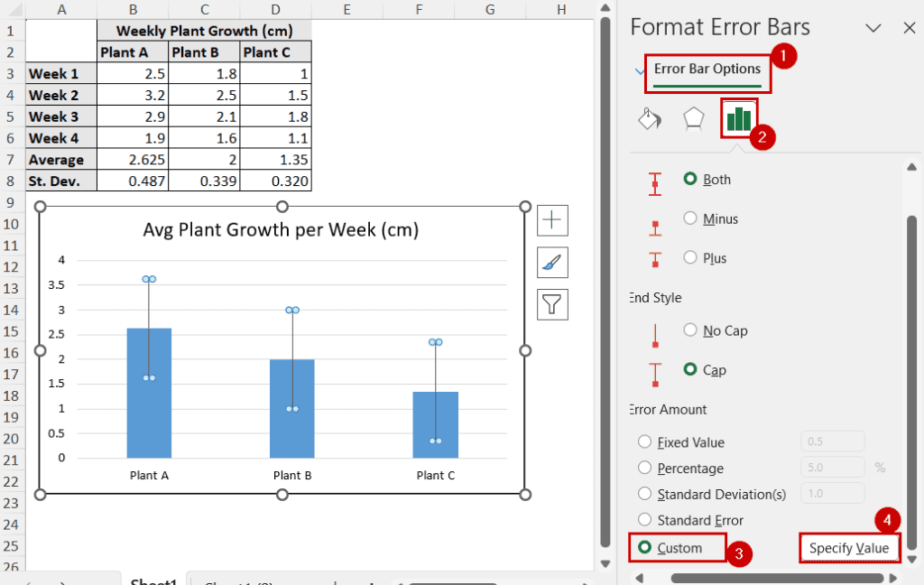Open the Chart Styles paintbrush button

click(x=552, y=263)
